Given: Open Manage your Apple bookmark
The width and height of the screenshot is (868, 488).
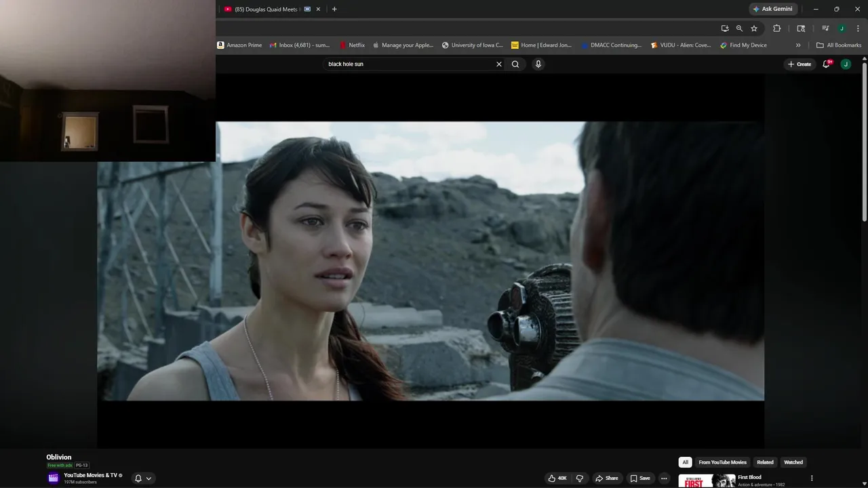Looking at the screenshot, I should (402, 45).
